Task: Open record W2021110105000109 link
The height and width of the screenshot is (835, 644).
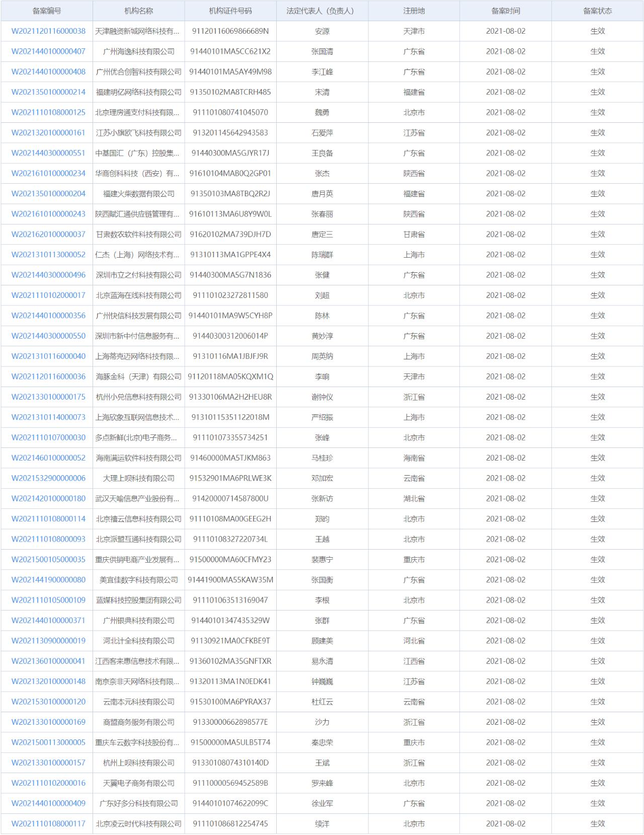Action: [48, 600]
